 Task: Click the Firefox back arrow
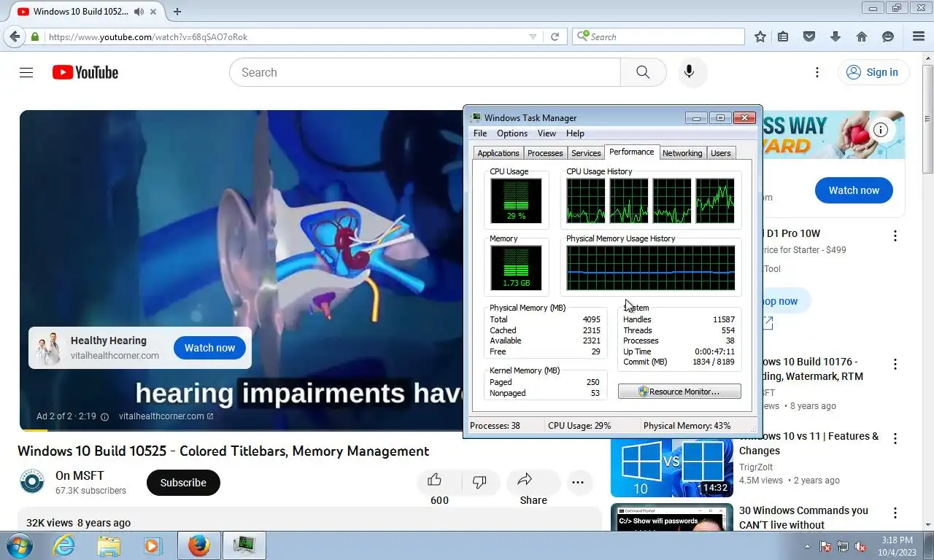(x=14, y=36)
